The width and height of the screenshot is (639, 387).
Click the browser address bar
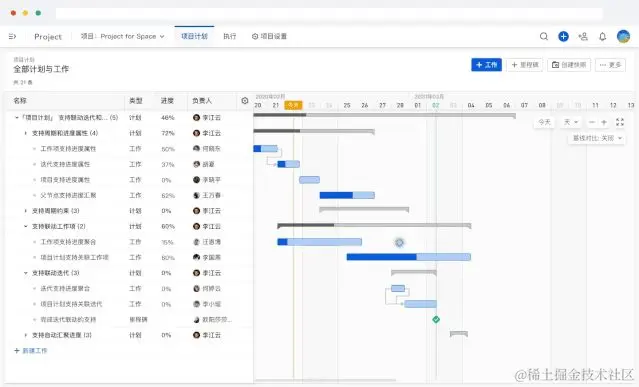pyautogui.click(x=329, y=13)
